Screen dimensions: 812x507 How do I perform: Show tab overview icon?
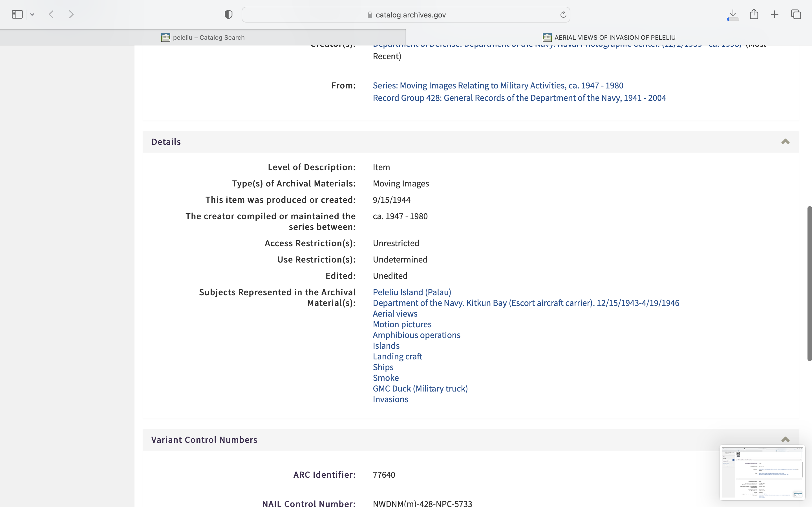pos(796,14)
